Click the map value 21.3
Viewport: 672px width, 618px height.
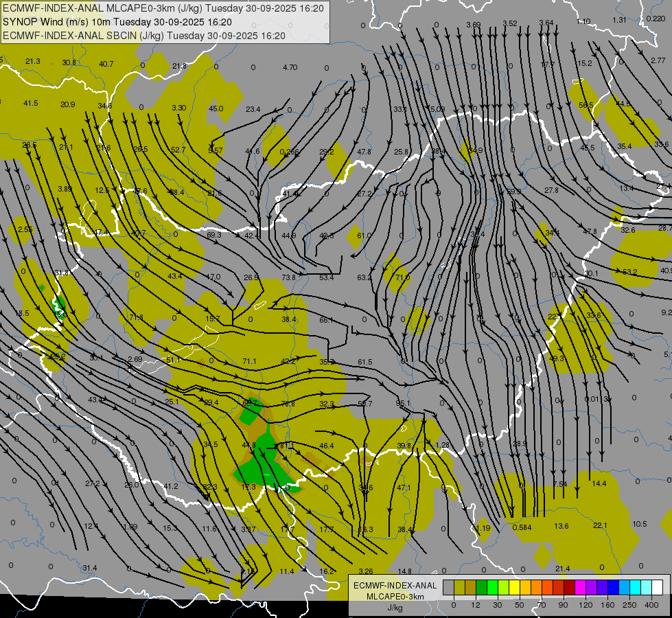click(33, 61)
